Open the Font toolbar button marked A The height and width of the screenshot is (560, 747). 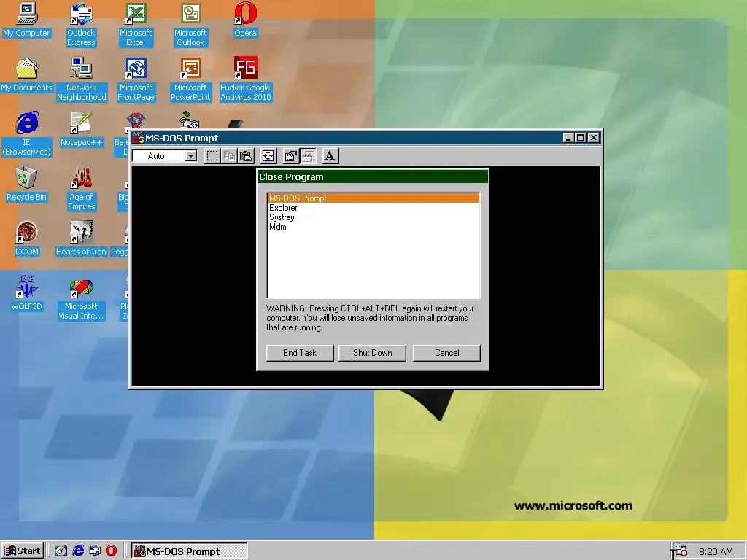point(330,156)
